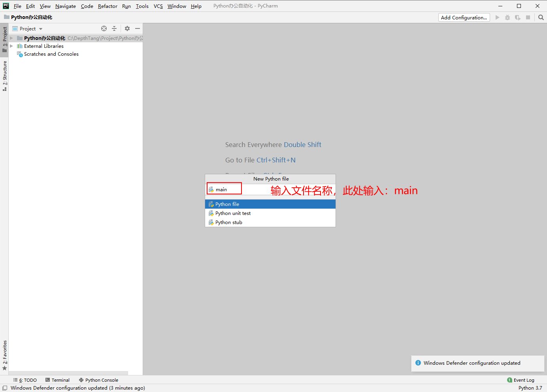This screenshot has width=547, height=392.
Task: Click the PyCharm logo icon
Action: pyautogui.click(x=6, y=6)
